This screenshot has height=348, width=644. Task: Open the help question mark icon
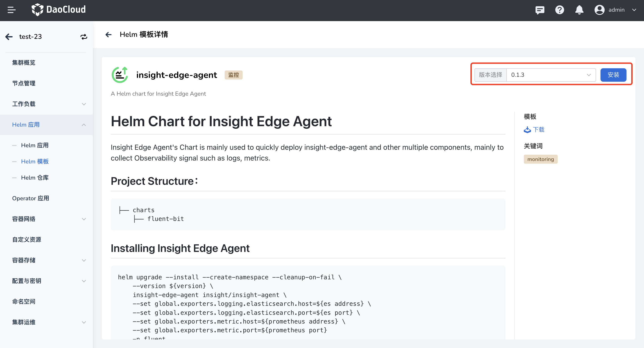pos(559,10)
